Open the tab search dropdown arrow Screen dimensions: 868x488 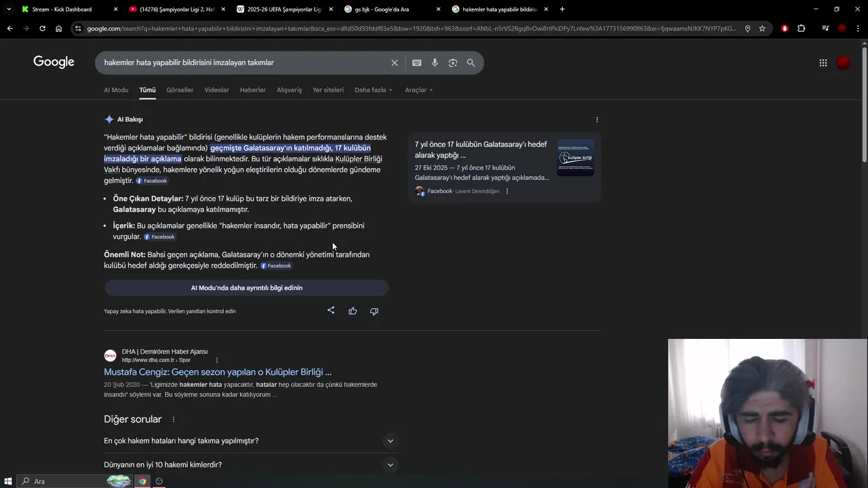pos(8,9)
